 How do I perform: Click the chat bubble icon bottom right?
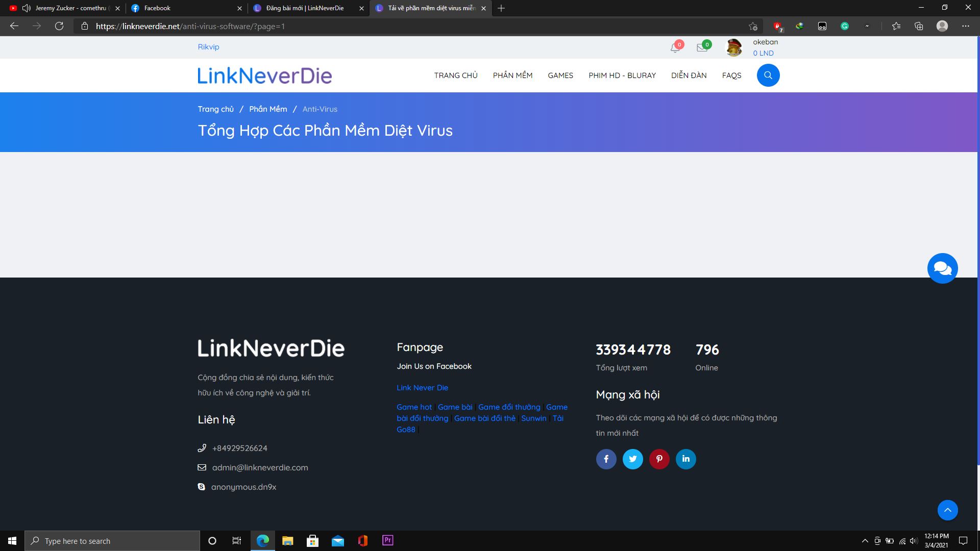942,268
